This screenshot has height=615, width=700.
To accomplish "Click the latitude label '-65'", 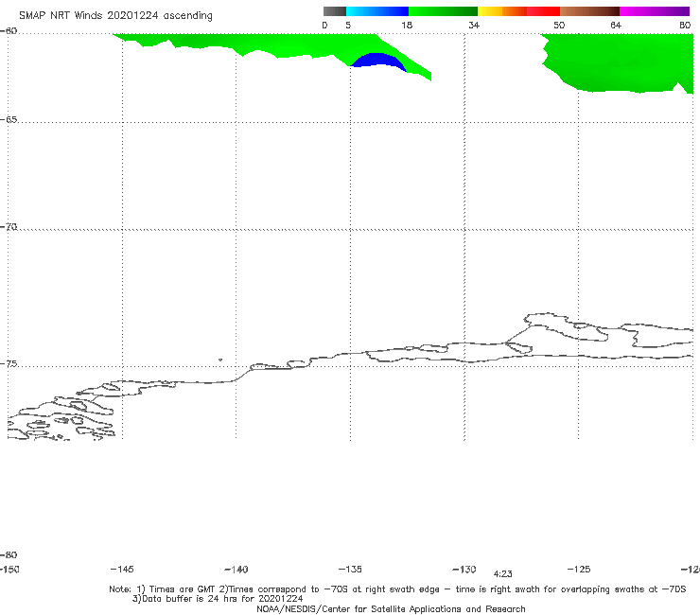I will 9,120.
